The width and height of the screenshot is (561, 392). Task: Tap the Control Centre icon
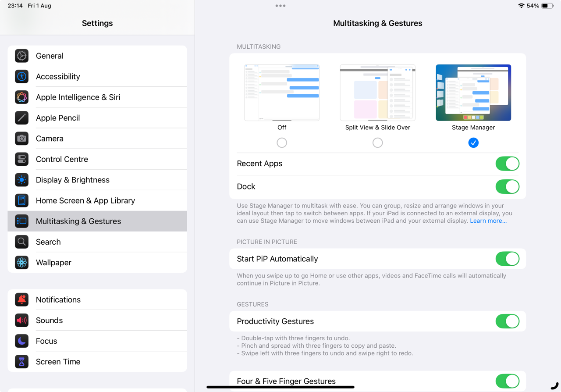21,159
